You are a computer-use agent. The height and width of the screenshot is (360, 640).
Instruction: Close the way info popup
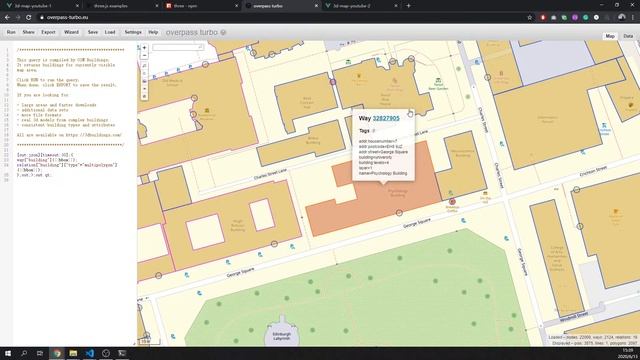click(x=410, y=112)
